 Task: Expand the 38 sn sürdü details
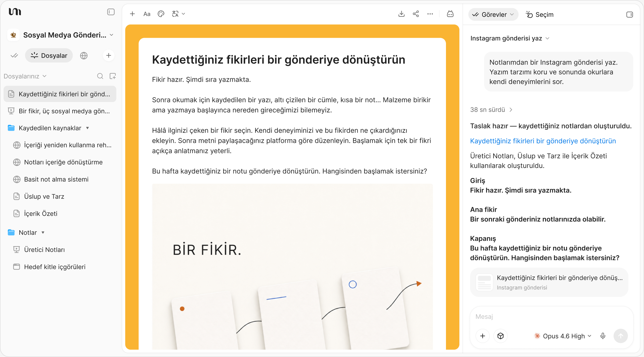click(x=491, y=110)
